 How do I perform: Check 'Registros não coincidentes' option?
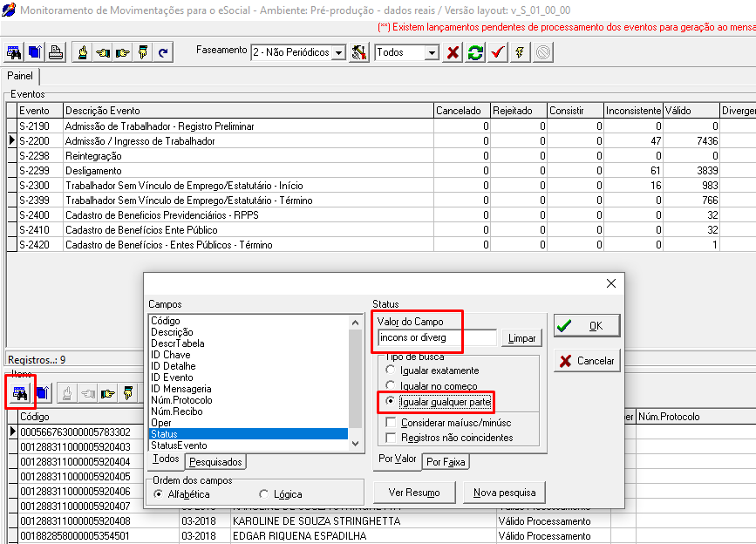pos(391,438)
